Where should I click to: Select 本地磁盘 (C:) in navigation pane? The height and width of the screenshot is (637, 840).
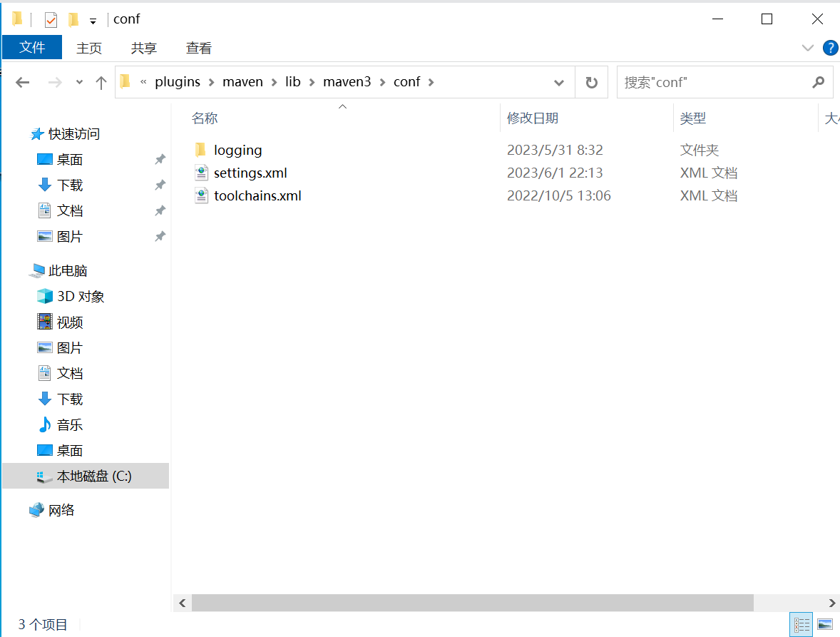(x=94, y=477)
